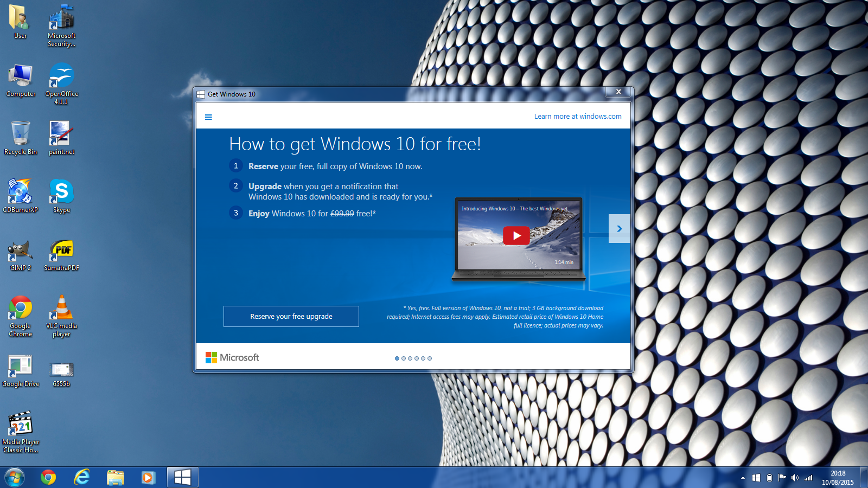Open Learn more at windows.com link
The height and width of the screenshot is (488, 868).
(578, 117)
